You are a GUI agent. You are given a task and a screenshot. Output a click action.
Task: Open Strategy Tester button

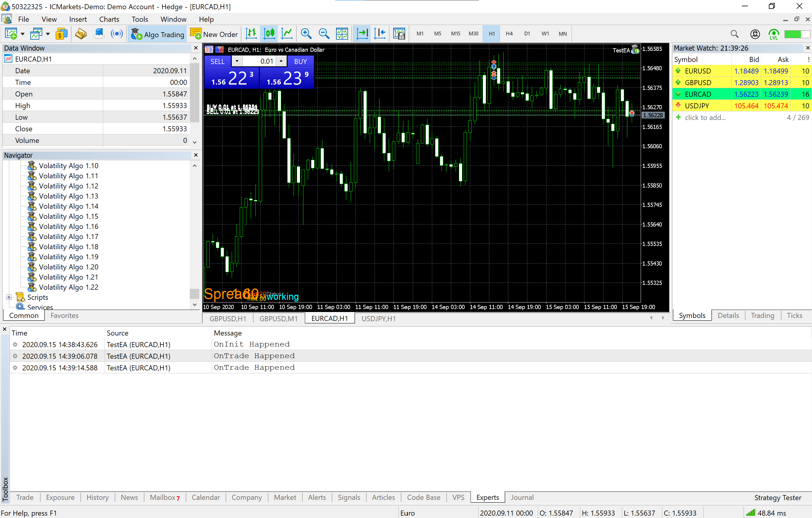(x=777, y=498)
